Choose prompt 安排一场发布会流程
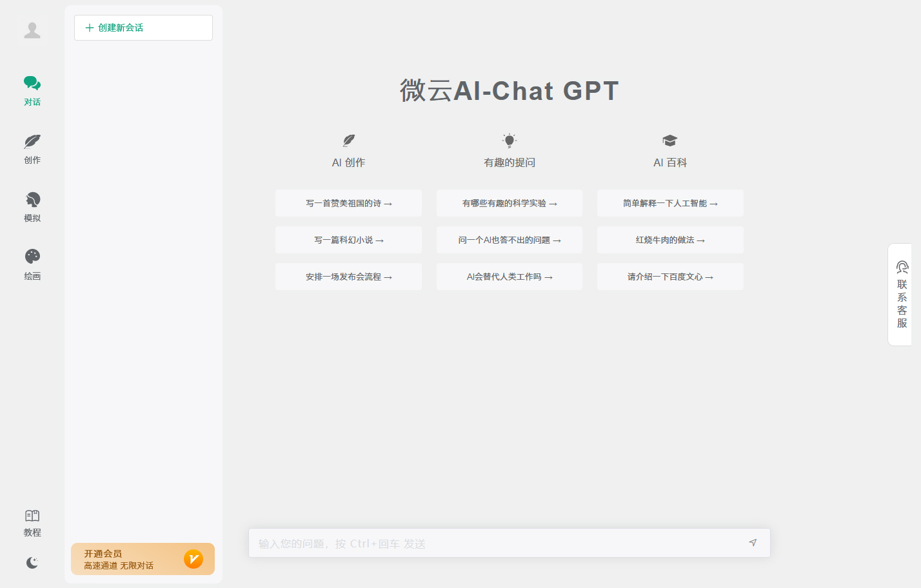 pyautogui.click(x=348, y=277)
